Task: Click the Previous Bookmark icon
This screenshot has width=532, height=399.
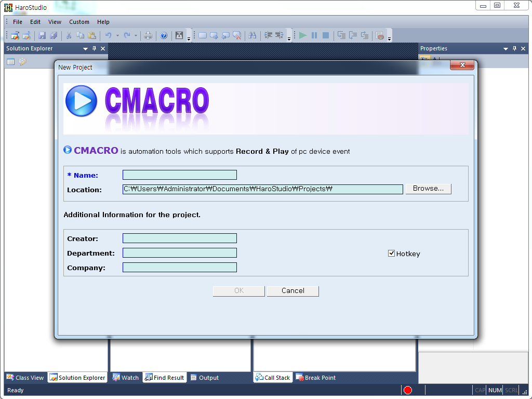Action: click(225, 35)
